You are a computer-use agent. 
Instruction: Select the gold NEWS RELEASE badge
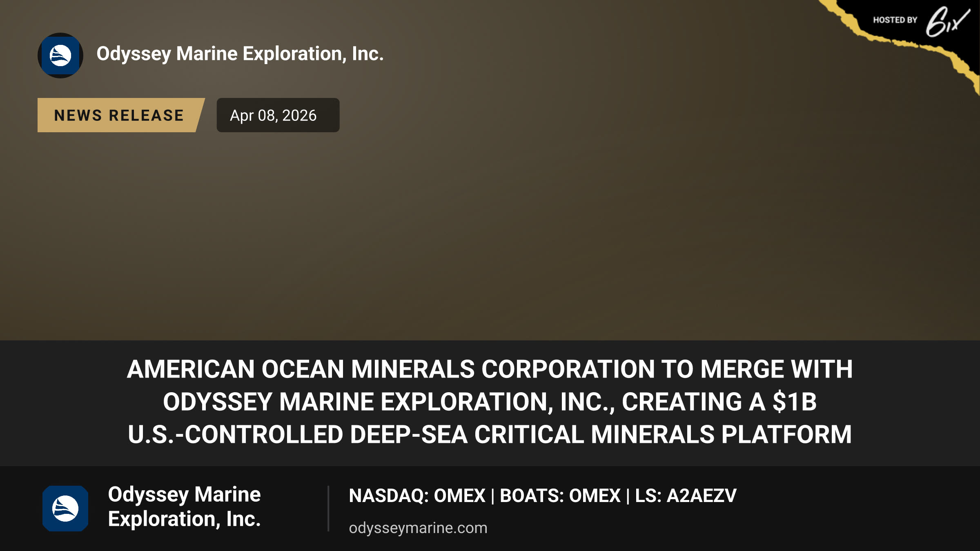point(121,115)
